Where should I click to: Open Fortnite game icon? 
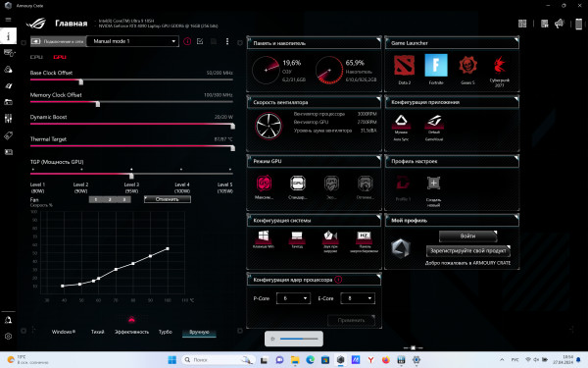point(436,66)
